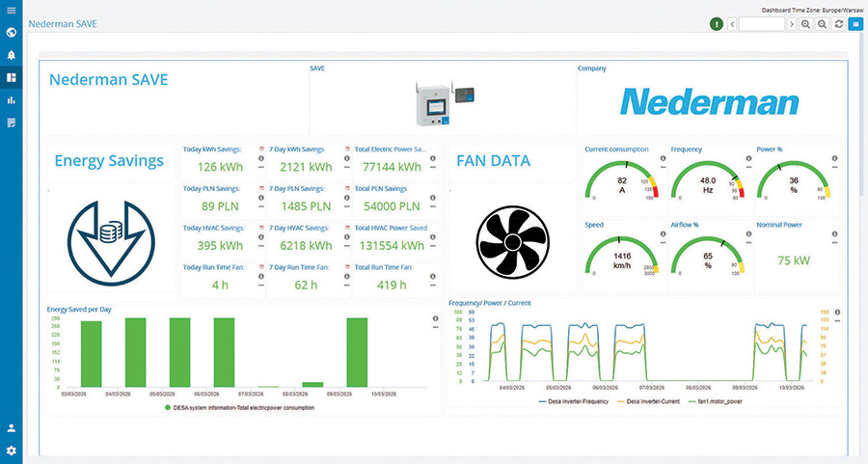This screenshot has width=868, height=464.
Task: Expand options menu on Speed gauge
Action: pyautogui.click(x=663, y=242)
